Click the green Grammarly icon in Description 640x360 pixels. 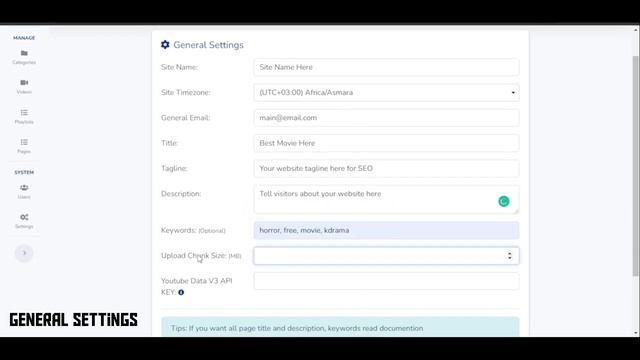tap(504, 201)
